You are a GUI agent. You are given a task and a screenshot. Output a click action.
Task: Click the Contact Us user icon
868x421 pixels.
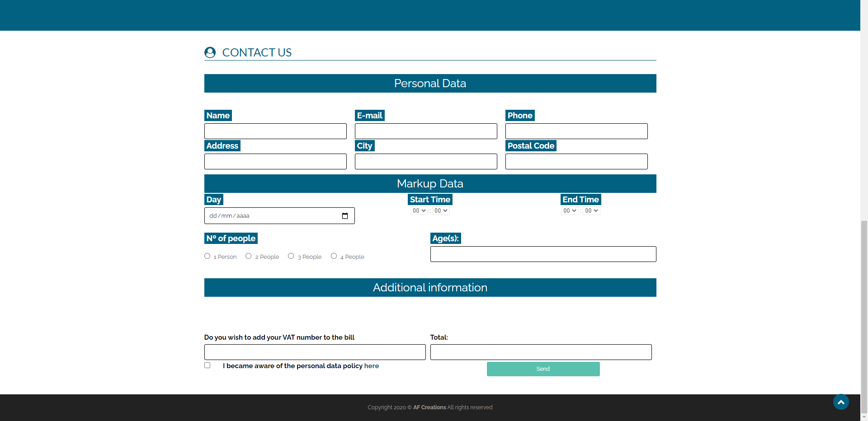pos(210,52)
